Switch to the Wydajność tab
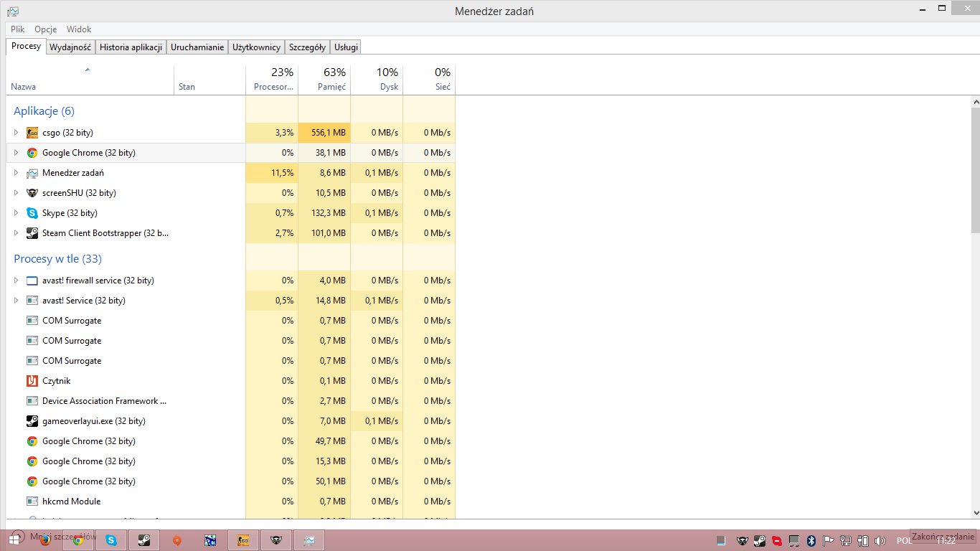Viewport: 980px width, 551px height. click(x=70, y=47)
